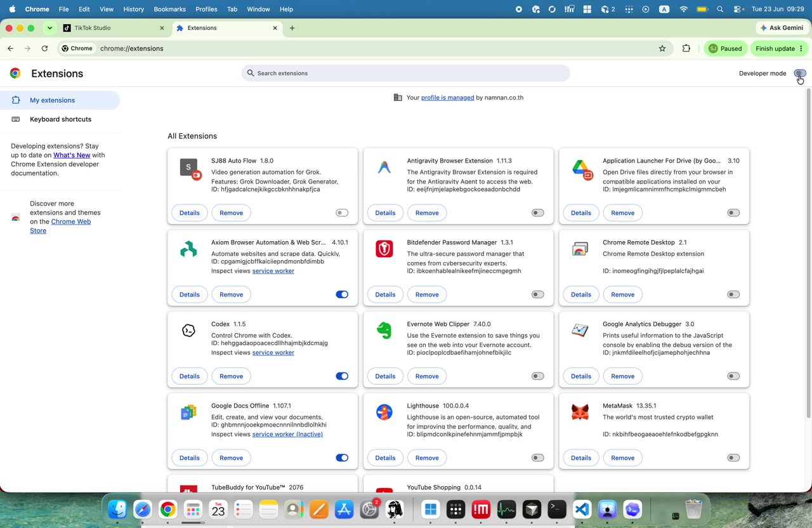Bookmark this page with the star icon
Screen dimensions: 812x528
coord(662,48)
